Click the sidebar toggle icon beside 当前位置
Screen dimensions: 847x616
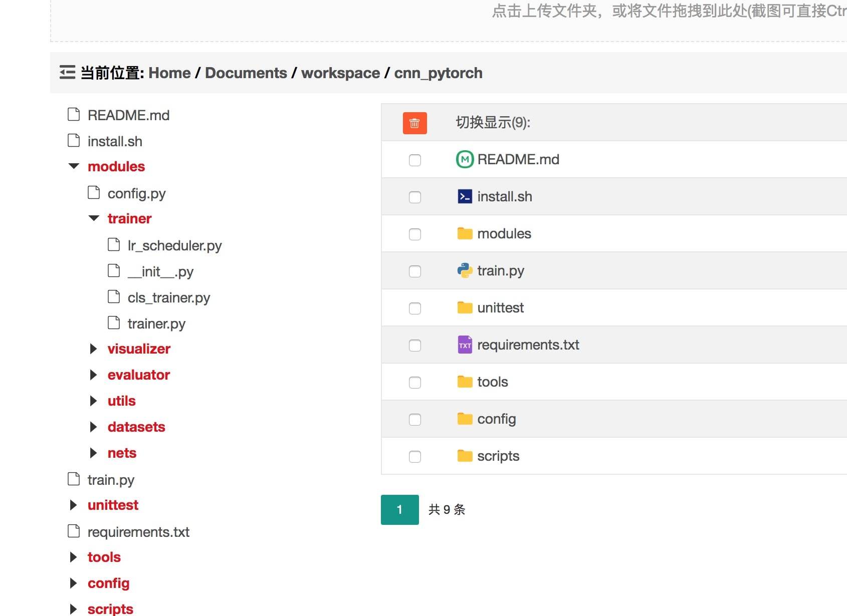pyautogui.click(x=67, y=73)
